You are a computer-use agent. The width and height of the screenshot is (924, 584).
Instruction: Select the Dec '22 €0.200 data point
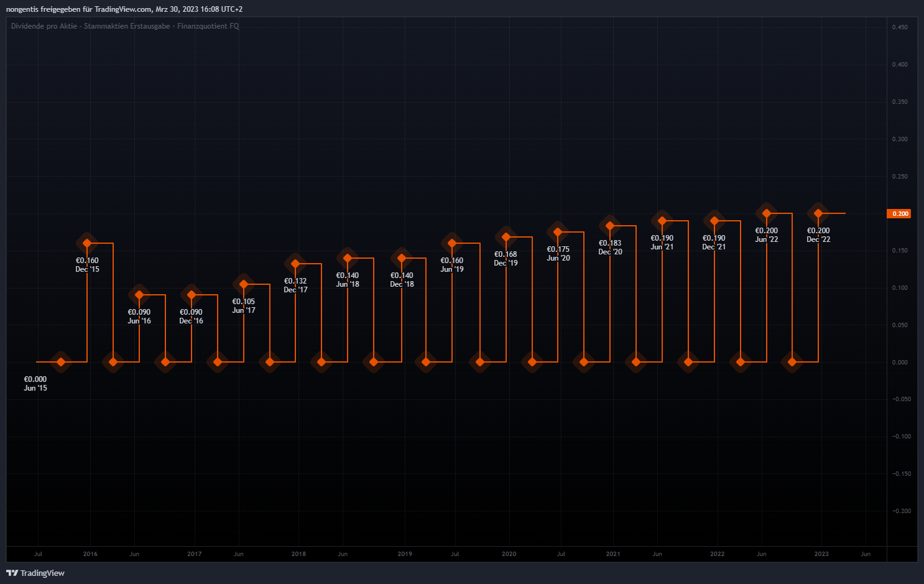tap(818, 213)
